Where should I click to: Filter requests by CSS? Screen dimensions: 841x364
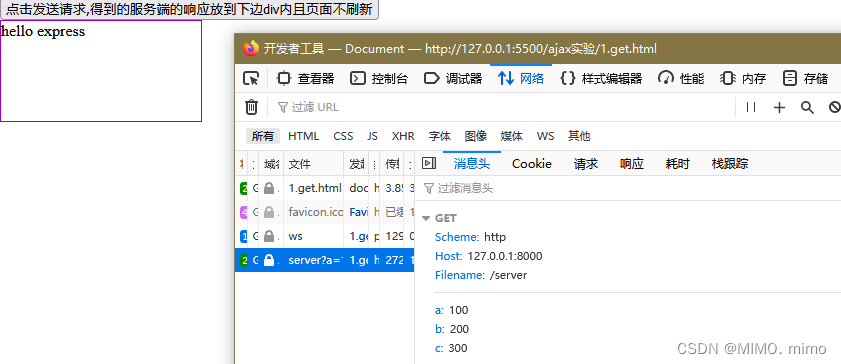[343, 136]
